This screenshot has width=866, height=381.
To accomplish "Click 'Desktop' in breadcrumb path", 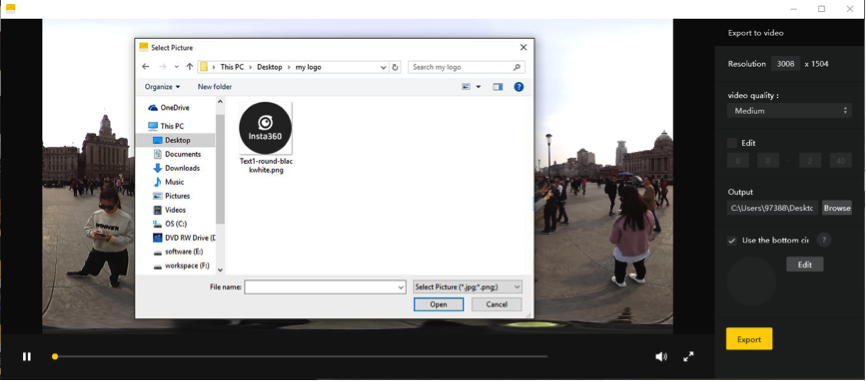I will (x=270, y=67).
